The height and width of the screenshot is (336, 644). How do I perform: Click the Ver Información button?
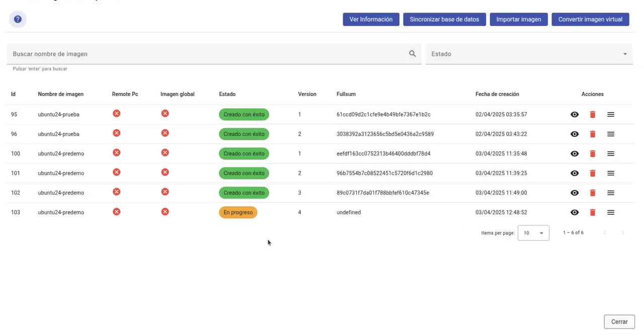pos(371,20)
